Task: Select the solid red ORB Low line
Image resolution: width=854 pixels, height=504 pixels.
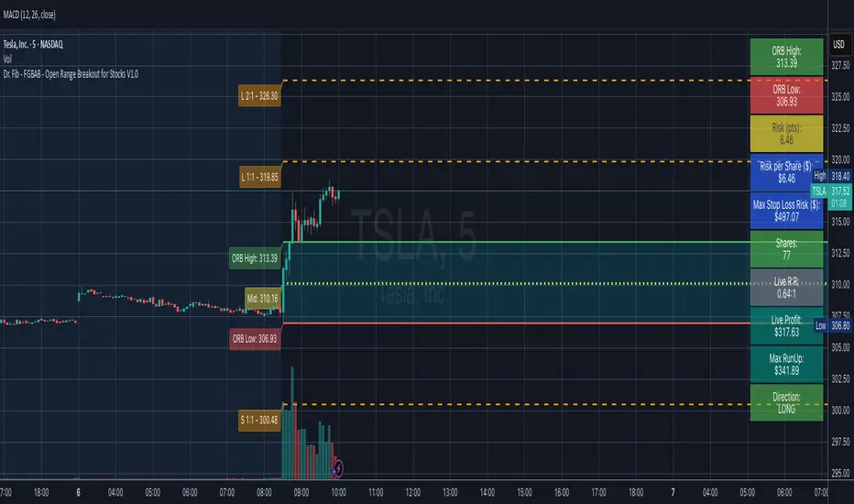Action: [x=516, y=323]
